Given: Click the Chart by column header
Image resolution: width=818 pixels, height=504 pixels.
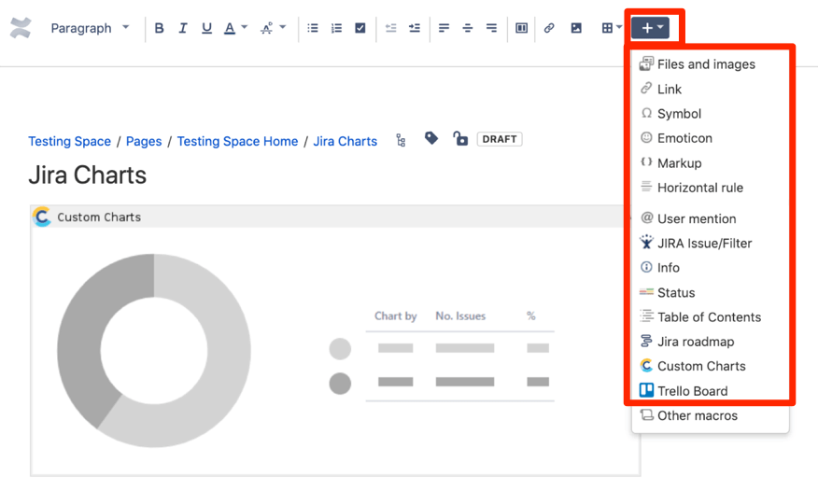Looking at the screenshot, I should [395, 315].
